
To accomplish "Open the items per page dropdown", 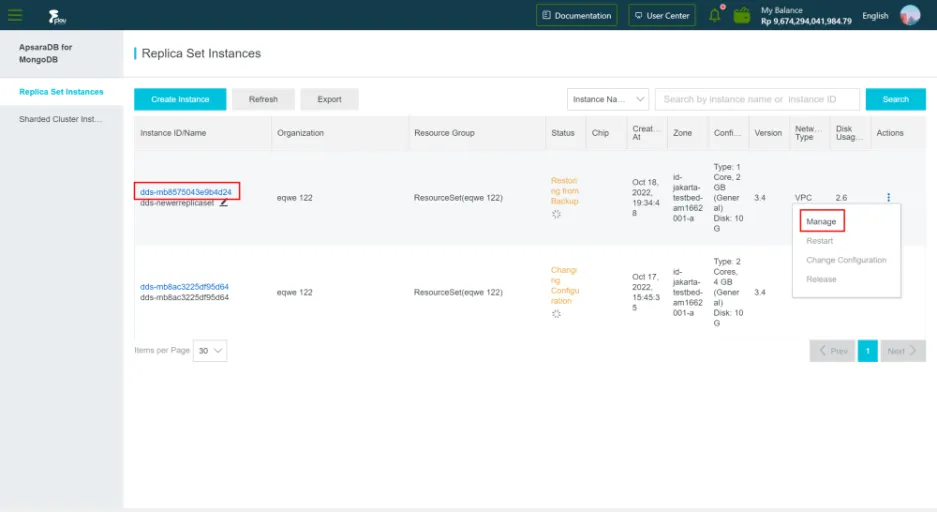I will coord(210,351).
